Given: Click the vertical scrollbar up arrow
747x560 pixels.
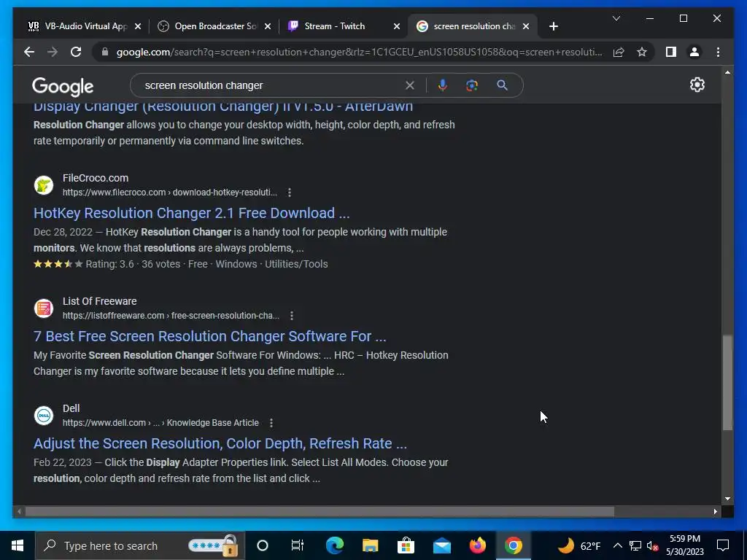Looking at the screenshot, I should pyautogui.click(x=727, y=72).
